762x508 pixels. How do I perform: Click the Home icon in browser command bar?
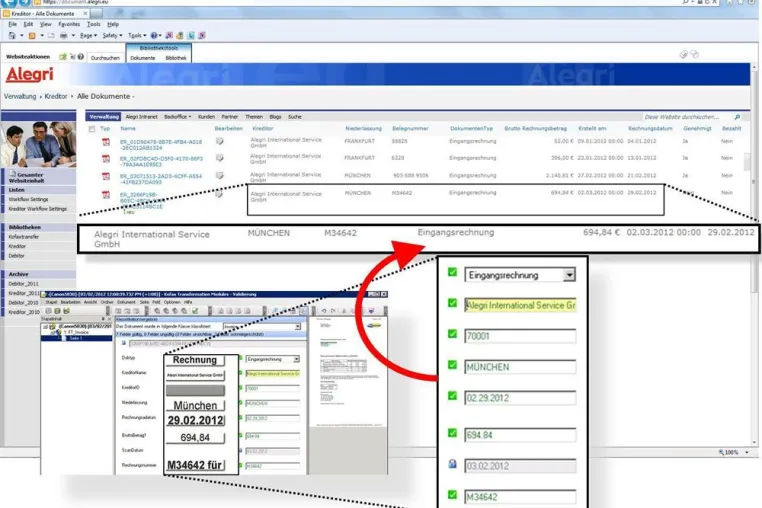click(x=12, y=35)
